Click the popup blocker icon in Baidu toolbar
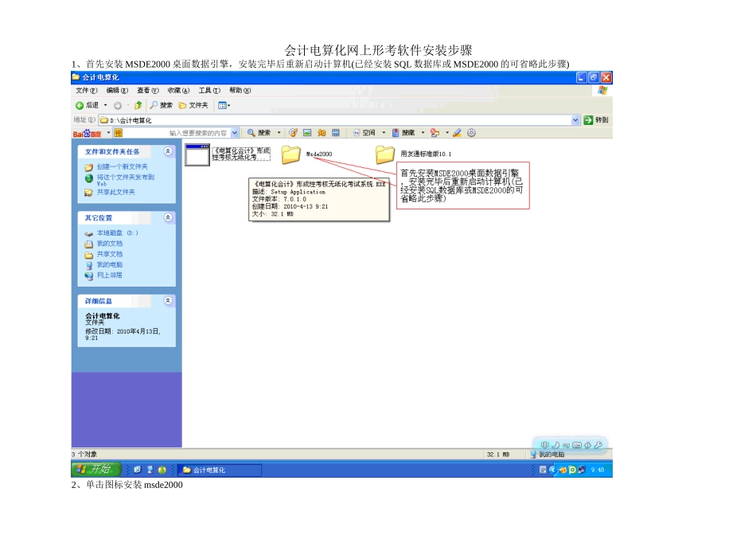Screen dimensions: 756x535 pyautogui.click(x=435, y=133)
